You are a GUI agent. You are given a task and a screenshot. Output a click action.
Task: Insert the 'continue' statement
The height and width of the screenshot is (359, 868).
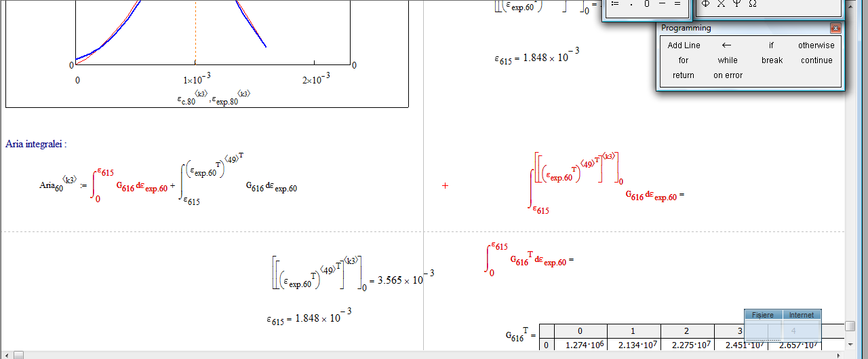pyautogui.click(x=816, y=60)
